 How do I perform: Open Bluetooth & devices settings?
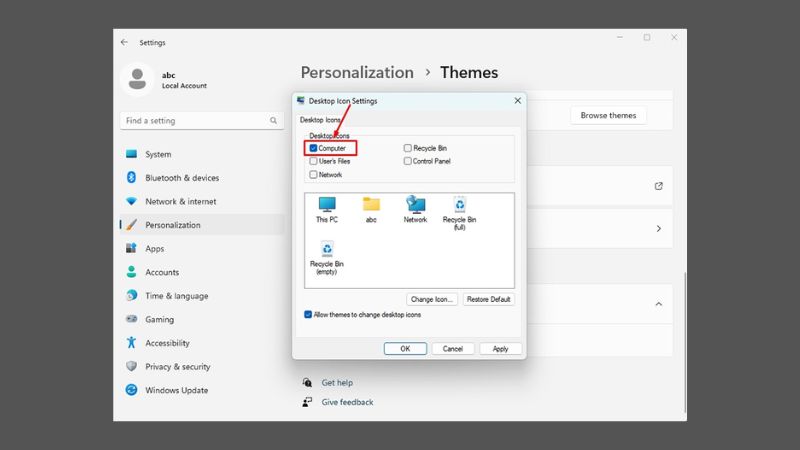tap(181, 178)
